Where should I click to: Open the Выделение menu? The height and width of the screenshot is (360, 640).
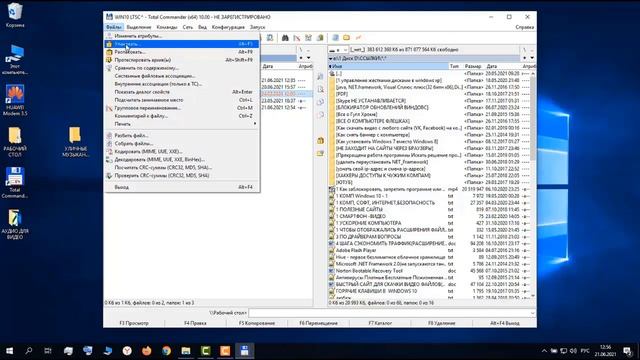[x=139, y=27]
